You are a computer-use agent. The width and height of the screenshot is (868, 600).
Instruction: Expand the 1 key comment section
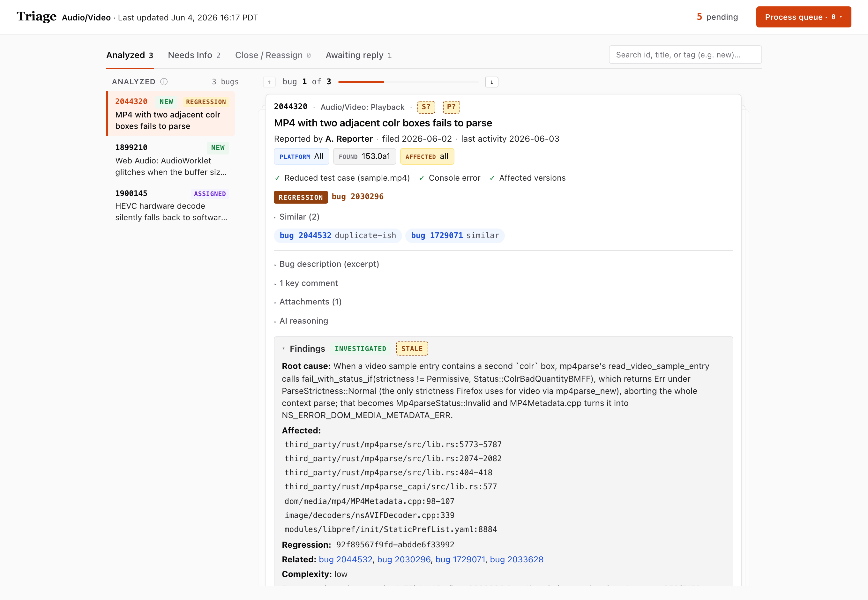click(306, 283)
